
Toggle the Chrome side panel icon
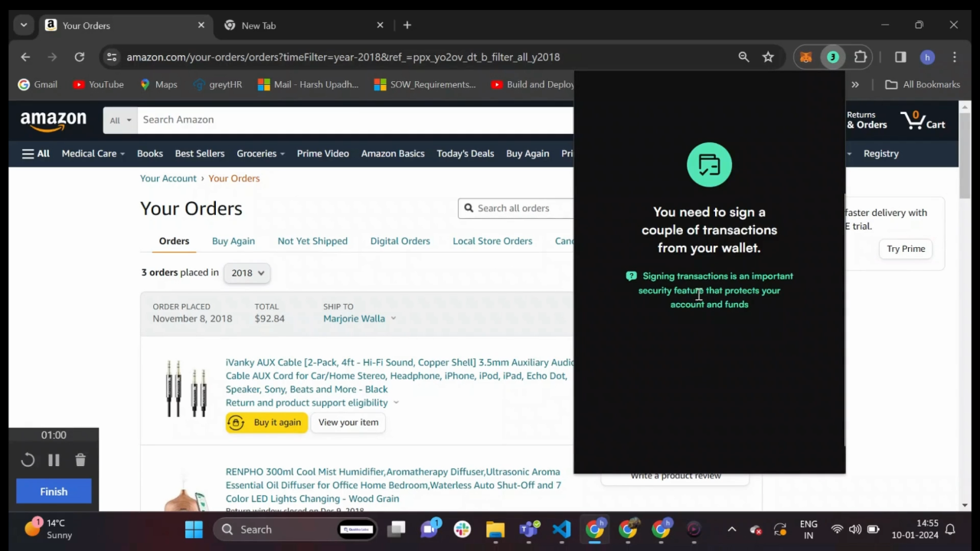[x=900, y=57]
